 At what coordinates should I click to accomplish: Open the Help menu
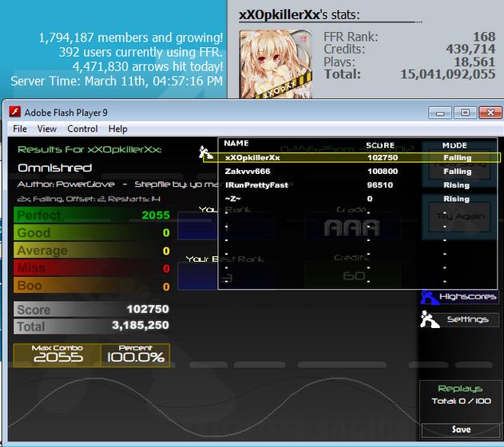coord(117,129)
